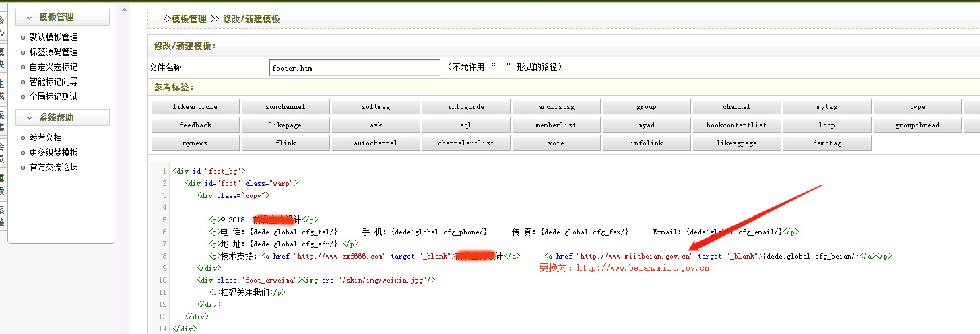Insert the bookcontentlist tag

pos(737,125)
